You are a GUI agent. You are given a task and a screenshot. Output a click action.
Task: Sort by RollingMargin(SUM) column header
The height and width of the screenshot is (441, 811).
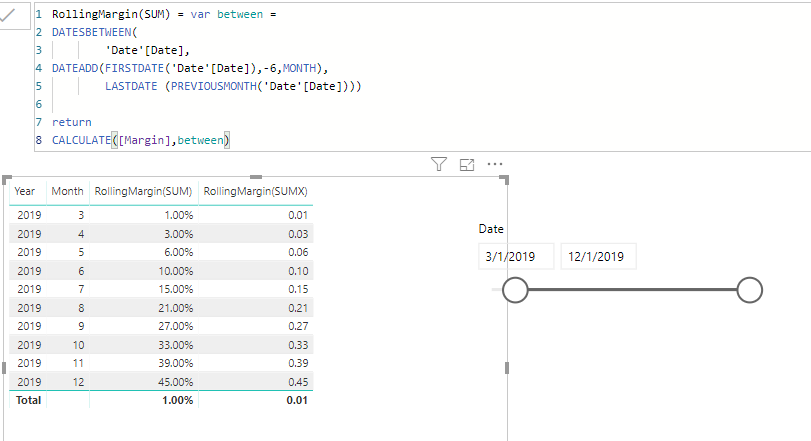pos(143,191)
